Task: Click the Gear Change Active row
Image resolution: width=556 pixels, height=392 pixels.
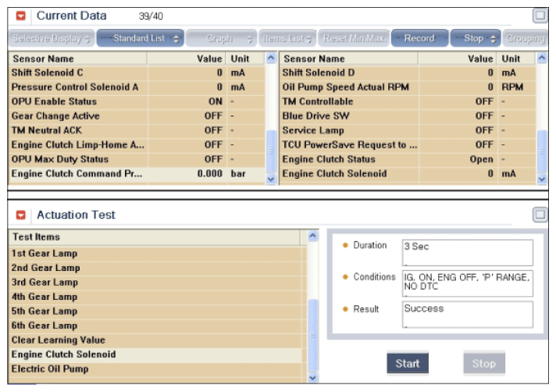Action: 137,116
